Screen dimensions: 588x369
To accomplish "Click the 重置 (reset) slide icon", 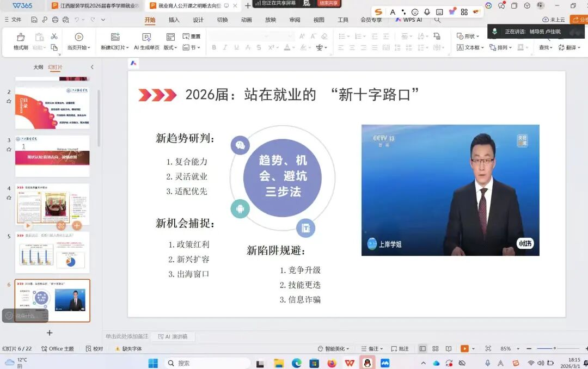I will pos(191,36).
